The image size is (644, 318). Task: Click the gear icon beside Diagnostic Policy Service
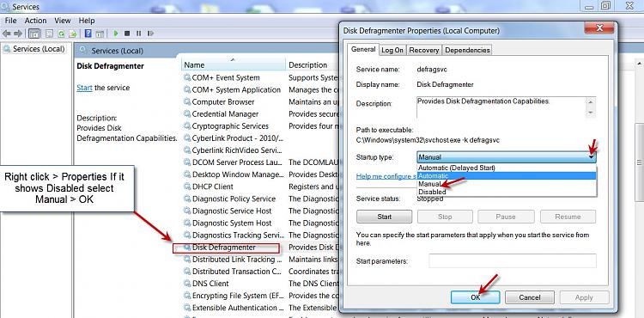[187, 199]
